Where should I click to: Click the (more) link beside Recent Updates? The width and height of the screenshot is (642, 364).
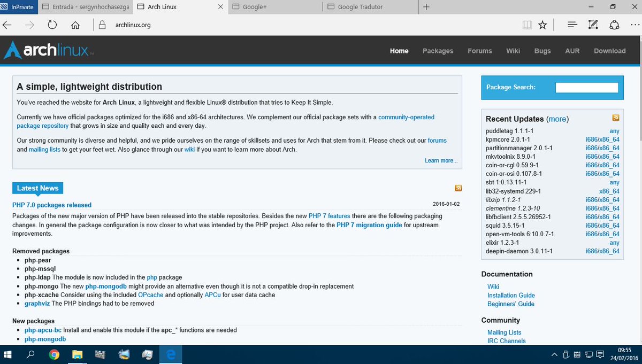pos(557,119)
